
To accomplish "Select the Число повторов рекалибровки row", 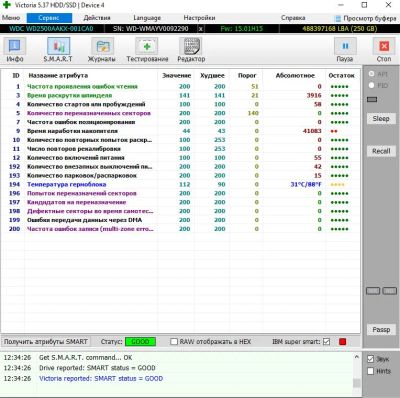I will 180,149.
